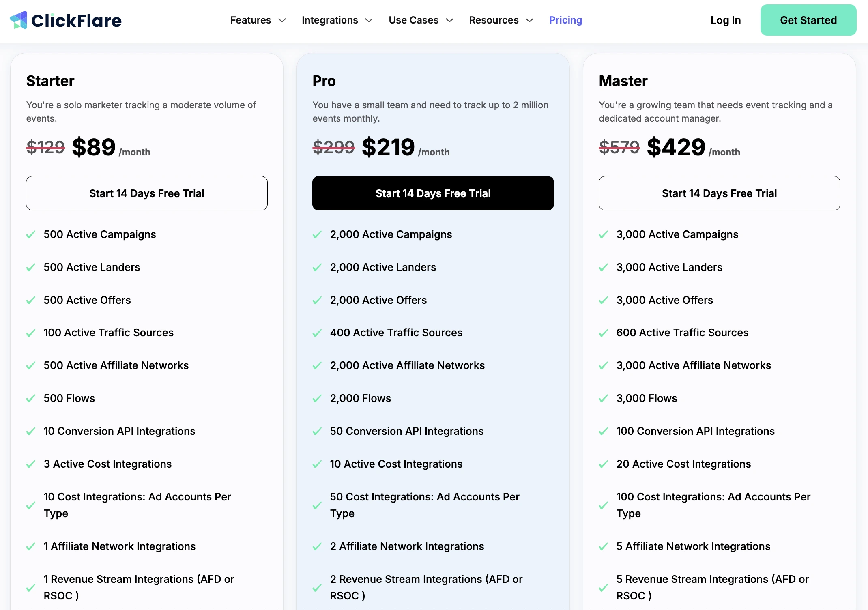Start the Master plan free trial
868x610 pixels.
tap(720, 193)
